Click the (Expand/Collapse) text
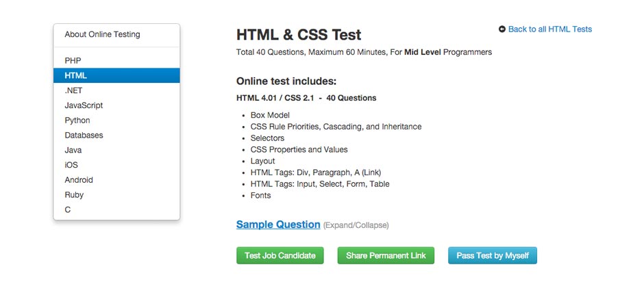Image resolution: width=644 pixels, height=293 pixels. pyautogui.click(x=356, y=225)
